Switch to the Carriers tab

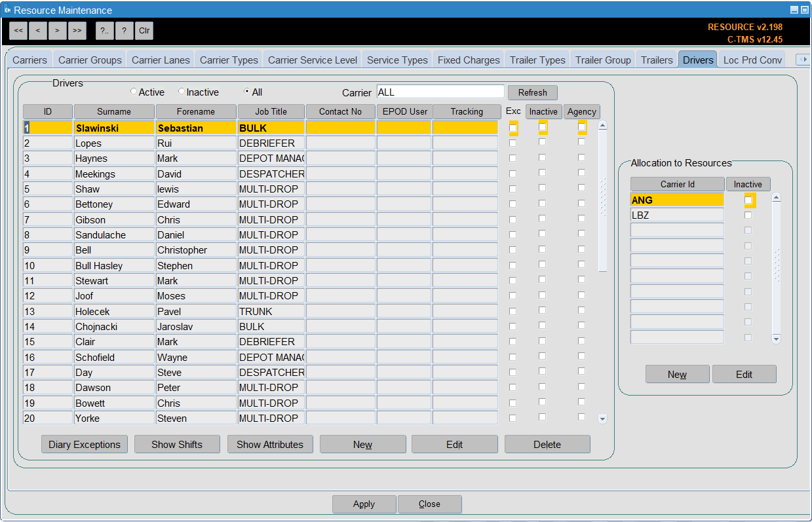coord(30,60)
